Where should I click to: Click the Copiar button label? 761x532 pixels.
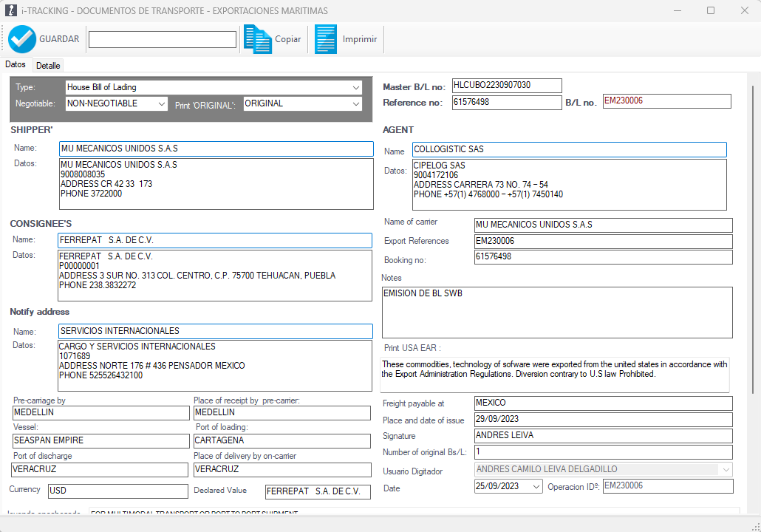(287, 39)
